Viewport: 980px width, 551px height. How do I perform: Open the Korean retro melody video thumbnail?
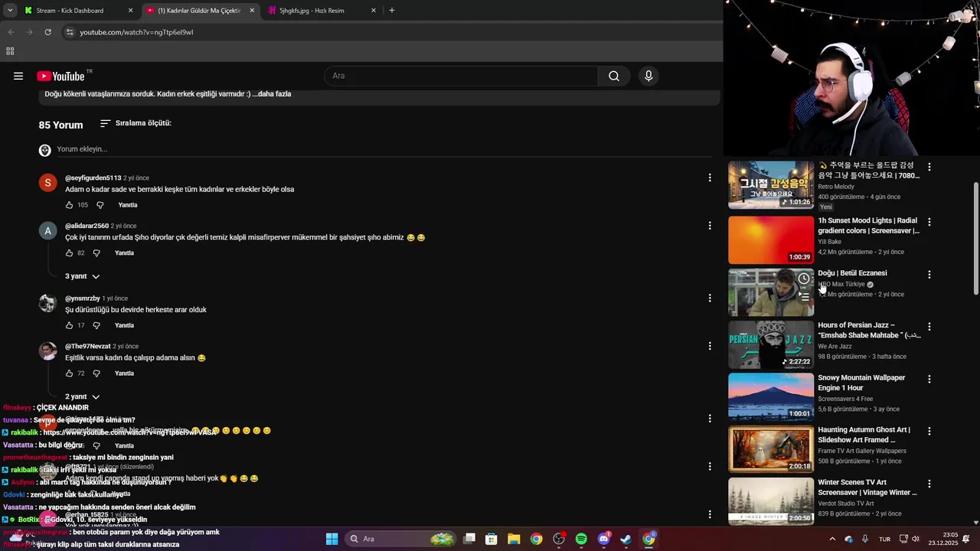coord(771,184)
